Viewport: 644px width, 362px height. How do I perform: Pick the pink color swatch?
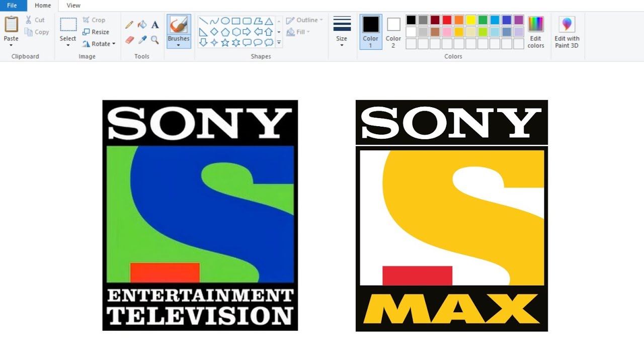point(447,32)
